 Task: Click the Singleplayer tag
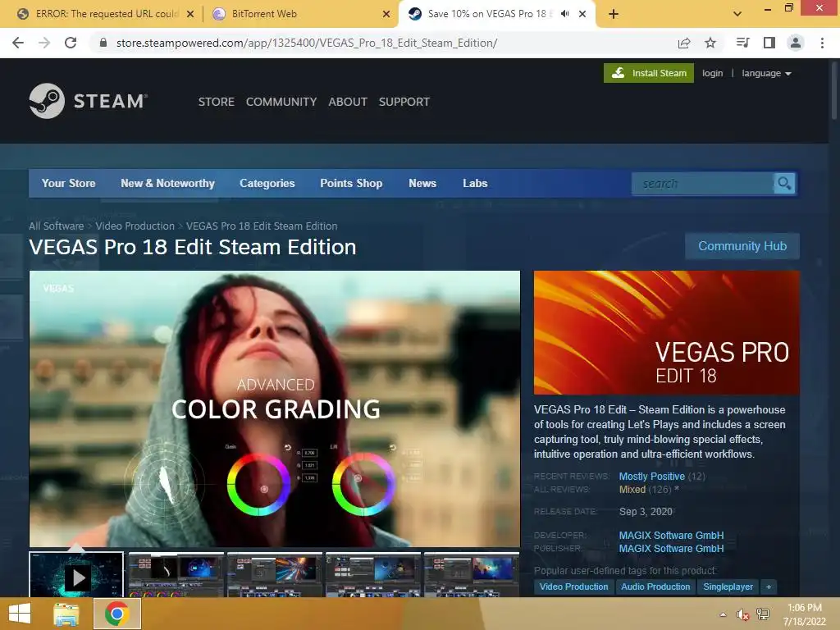tap(728, 587)
